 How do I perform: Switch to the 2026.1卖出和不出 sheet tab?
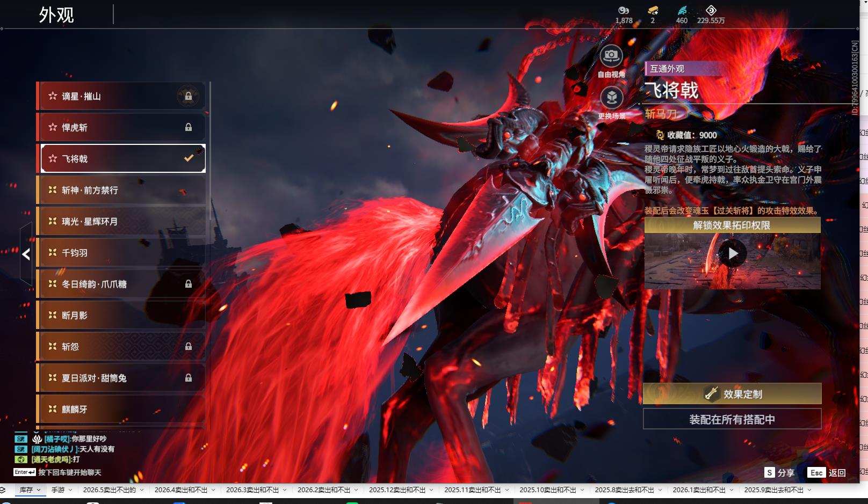coord(699,490)
